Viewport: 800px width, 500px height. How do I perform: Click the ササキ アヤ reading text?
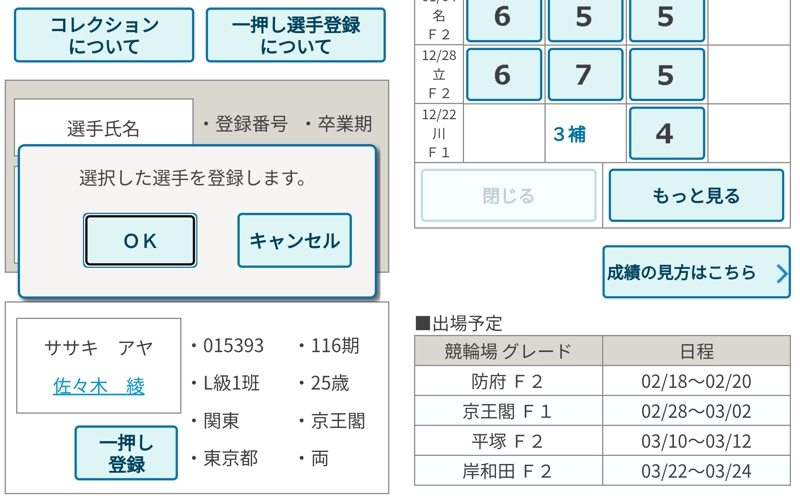click(x=99, y=348)
